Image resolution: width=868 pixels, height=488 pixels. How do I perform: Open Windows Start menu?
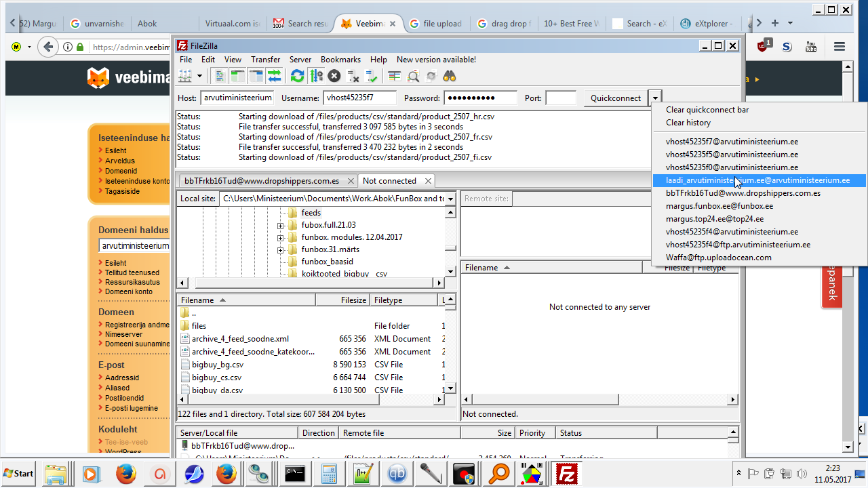[x=18, y=473]
